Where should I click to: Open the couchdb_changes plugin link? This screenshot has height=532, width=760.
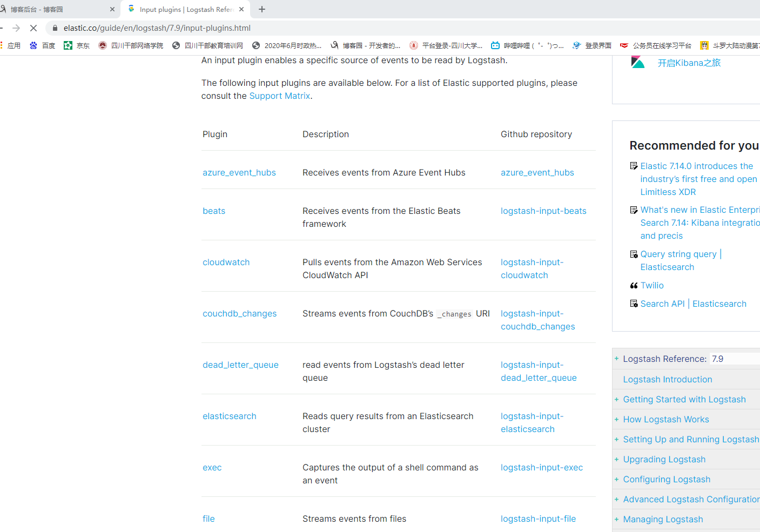(240, 313)
